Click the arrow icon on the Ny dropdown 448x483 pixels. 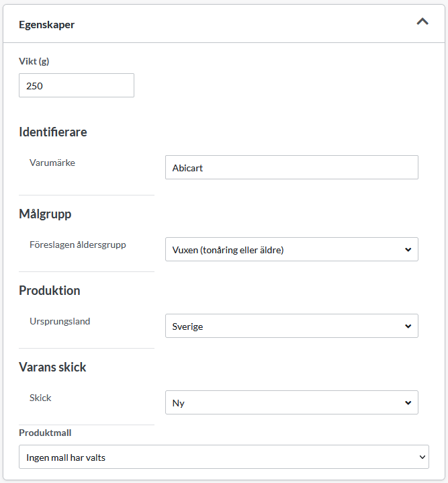pyautogui.click(x=408, y=403)
